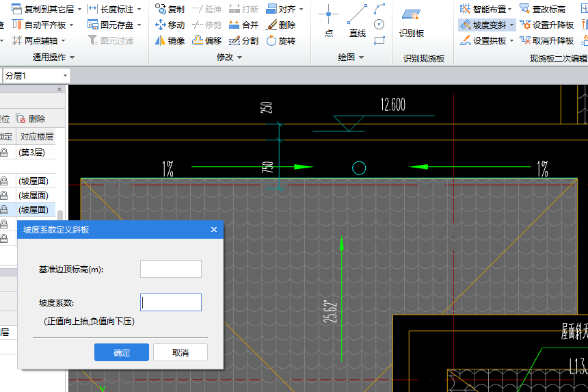Open the 坡度变斜 dropdown arrow
This screenshot has width=588, height=392.
coord(511,25)
